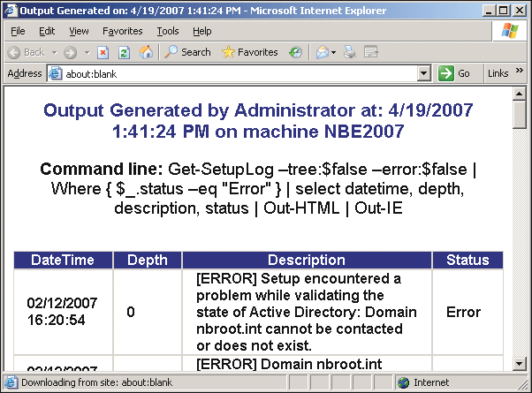
Task: Open the Favorites star toolbar button
Action: point(250,52)
